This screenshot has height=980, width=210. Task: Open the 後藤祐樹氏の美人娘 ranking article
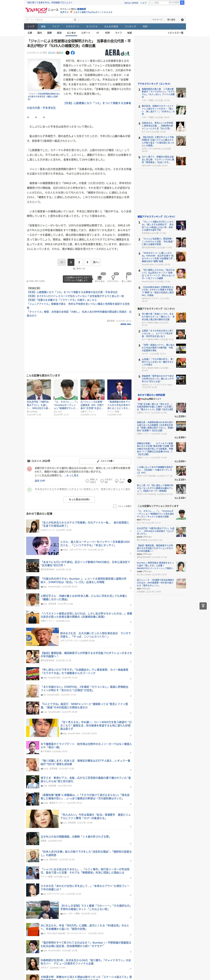click(158, 93)
